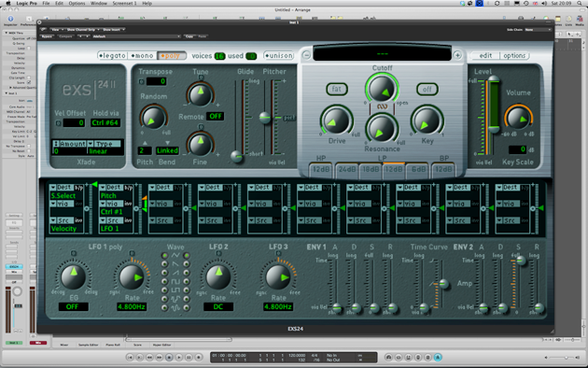
Task: Open Spotlight search in the menu bar
Action: pyautogui.click(x=580, y=3)
